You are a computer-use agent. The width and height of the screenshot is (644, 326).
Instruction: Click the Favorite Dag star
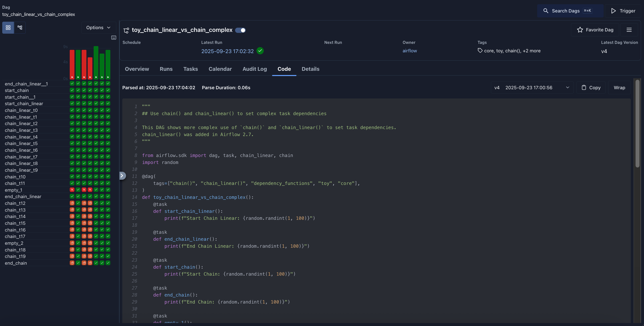pos(580,30)
